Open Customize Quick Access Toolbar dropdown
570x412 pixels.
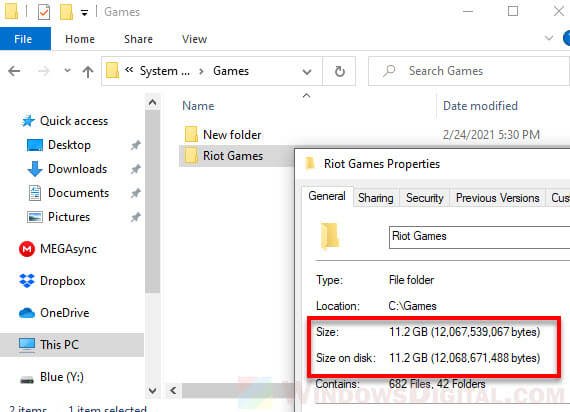[x=84, y=13]
